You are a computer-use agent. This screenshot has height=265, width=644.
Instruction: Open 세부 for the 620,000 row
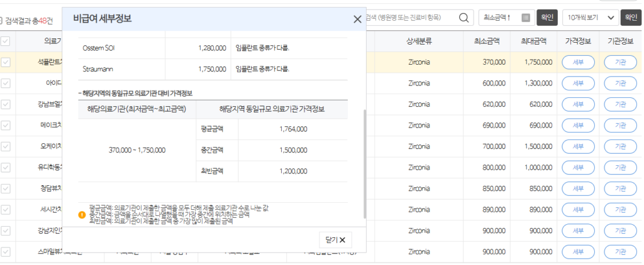click(x=578, y=105)
